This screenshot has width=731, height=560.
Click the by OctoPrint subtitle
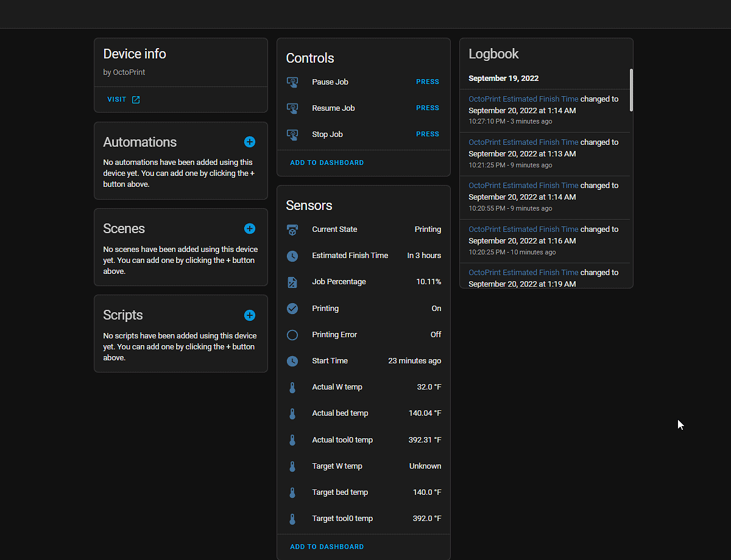124,72
